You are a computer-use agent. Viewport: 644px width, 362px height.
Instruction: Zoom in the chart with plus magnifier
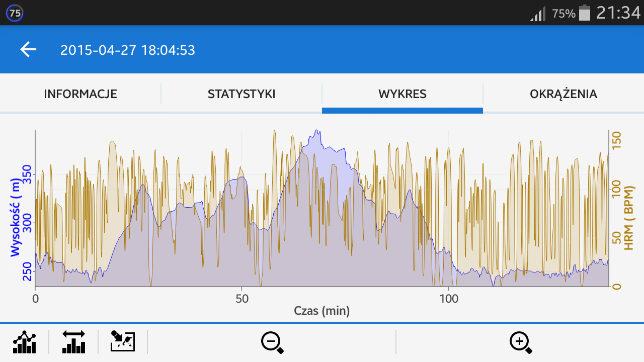[520, 342]
